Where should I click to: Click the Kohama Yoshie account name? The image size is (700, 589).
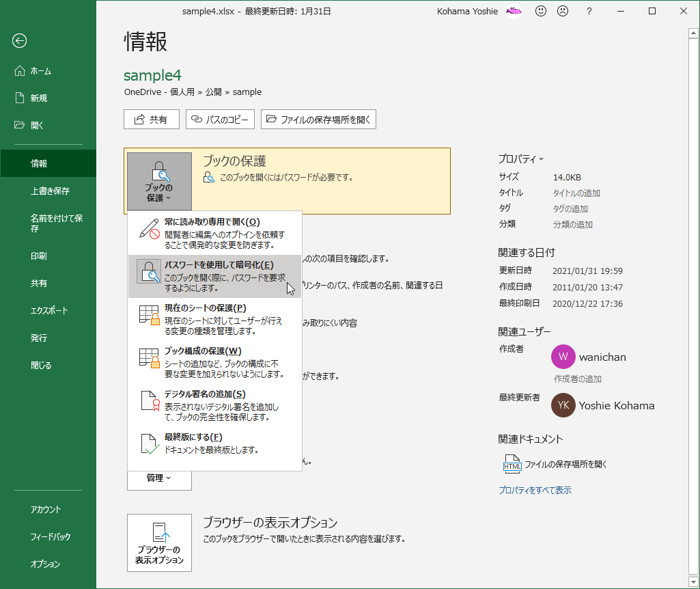point(467,11)
